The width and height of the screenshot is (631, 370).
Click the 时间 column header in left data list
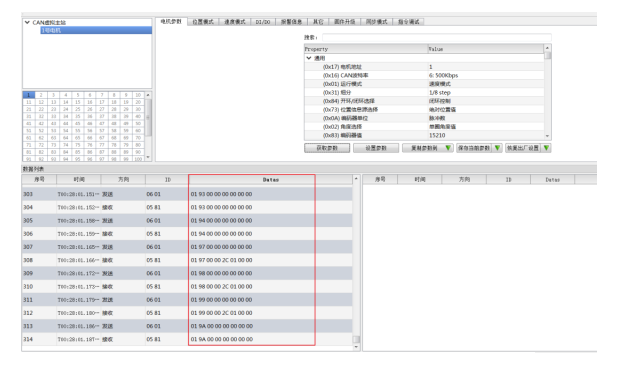coord(79,180)
